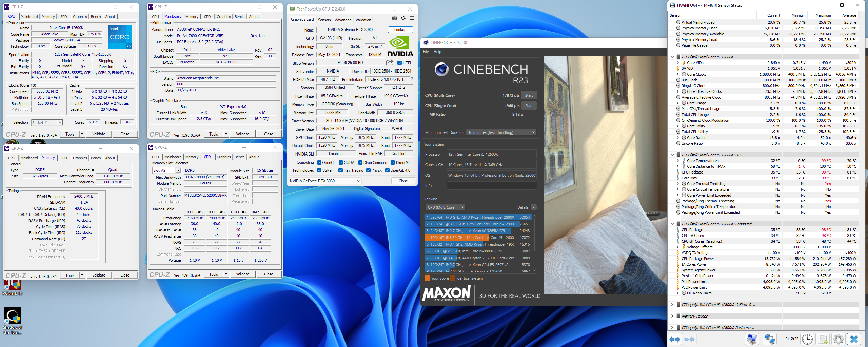The image size is (868, 347).
Task: Click the HWiNFO expand columns arrows icon
Action: [675, 339]
